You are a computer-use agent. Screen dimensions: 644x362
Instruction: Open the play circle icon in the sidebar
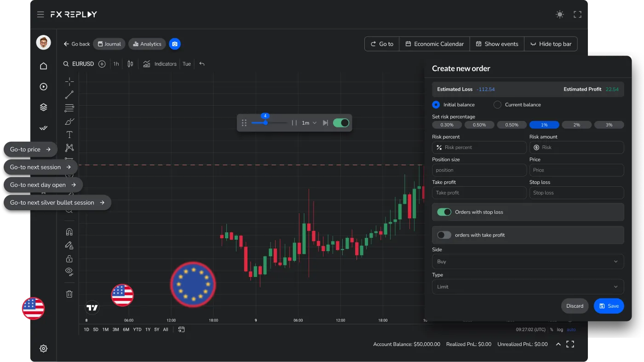click(43, 86)
